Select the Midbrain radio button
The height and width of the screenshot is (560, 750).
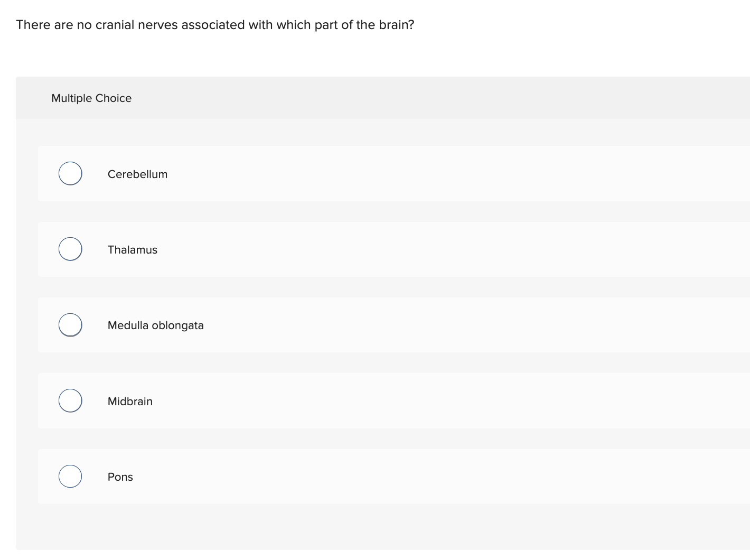point(70,400)
